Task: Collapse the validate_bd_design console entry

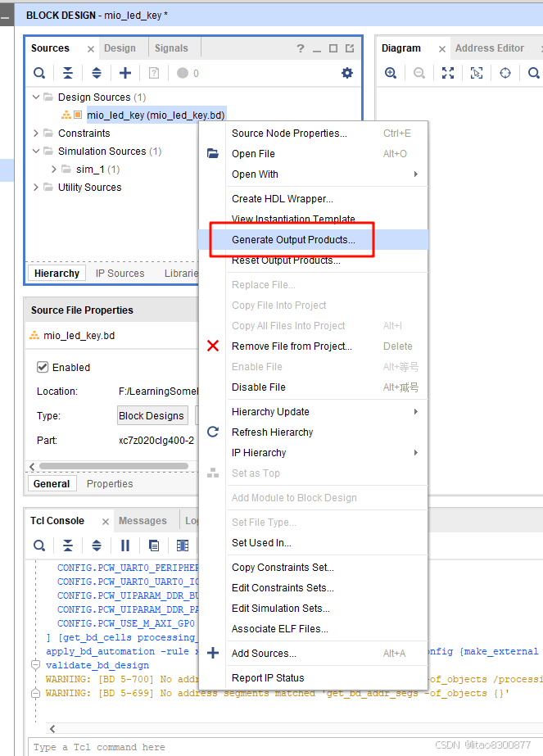Action: pyautogui.click(x=36, y=665)
